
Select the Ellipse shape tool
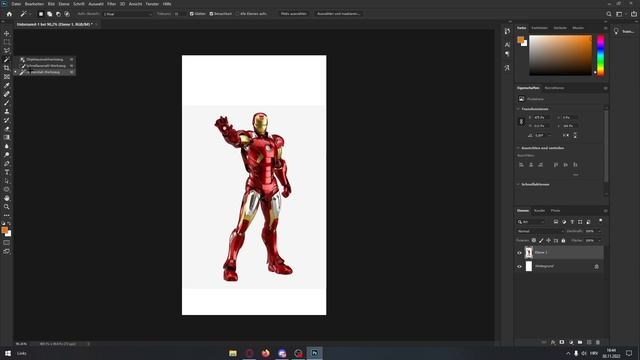click(7, 189)
